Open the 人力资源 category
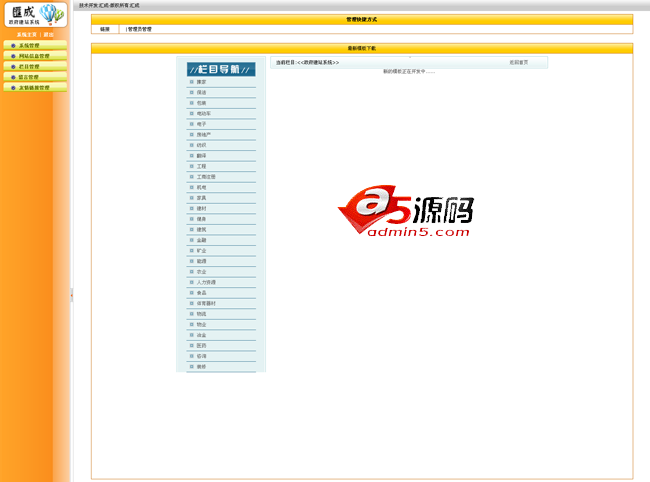 pos(206,282)
